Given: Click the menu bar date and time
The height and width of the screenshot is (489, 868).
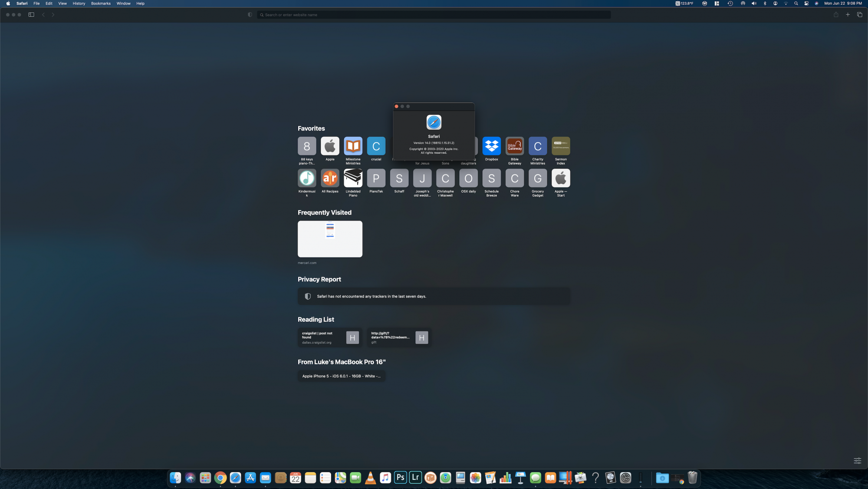Looking at the screenshot, I should tap(843, 3).
